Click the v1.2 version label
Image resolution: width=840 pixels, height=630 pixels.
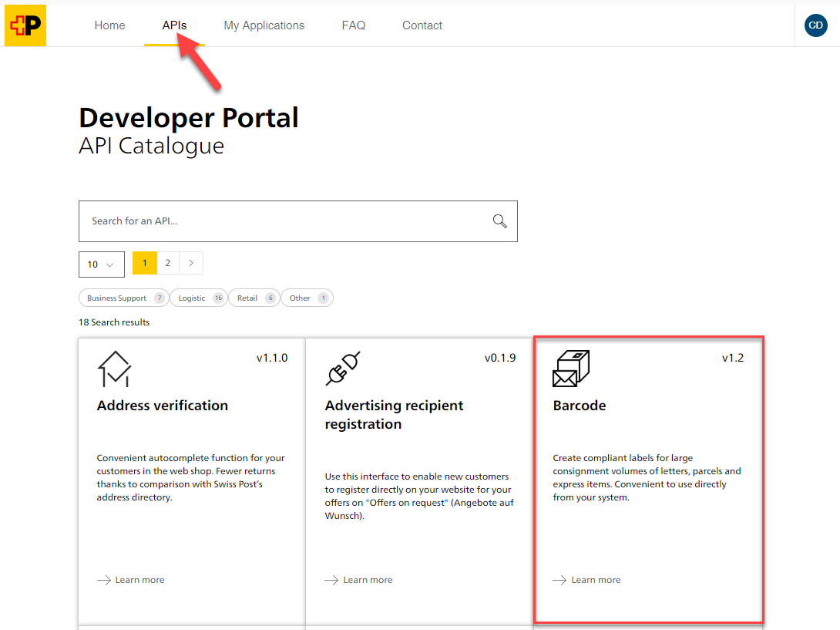(x=733, y=358)
